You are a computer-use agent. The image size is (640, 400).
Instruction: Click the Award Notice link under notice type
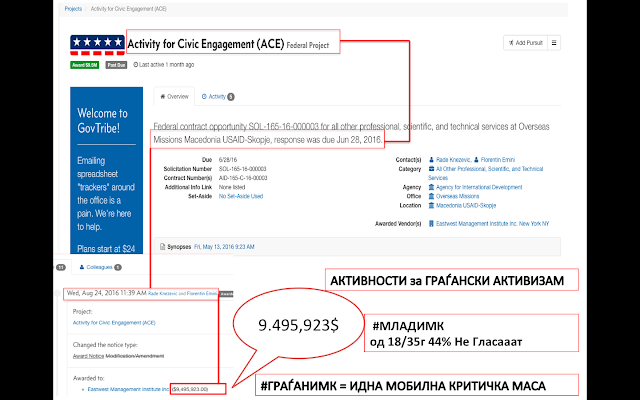[x=88, y=356]
